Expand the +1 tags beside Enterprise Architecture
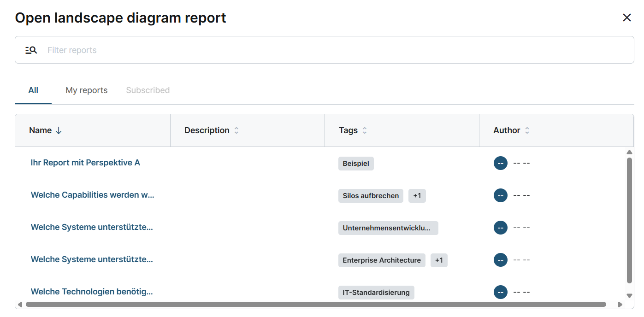 point(439,260)
